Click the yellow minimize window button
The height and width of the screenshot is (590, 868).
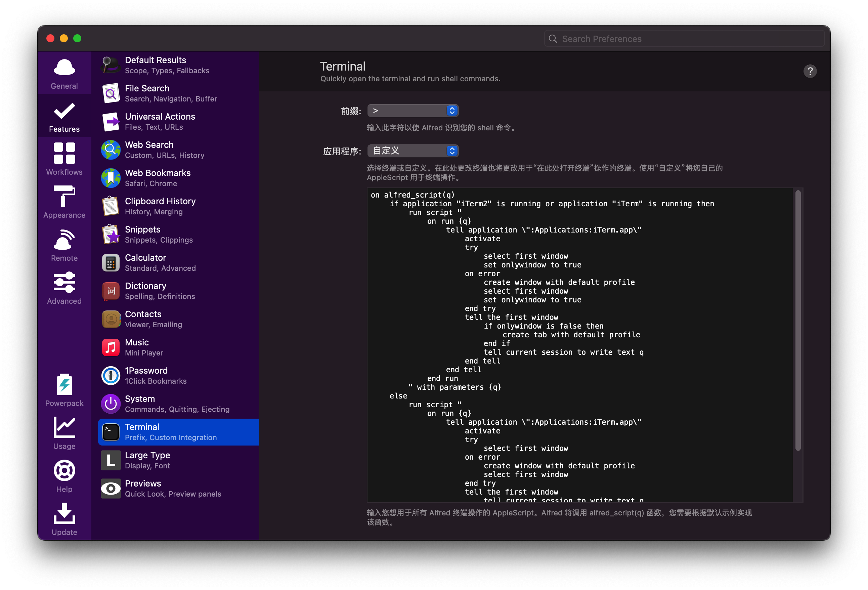[64, 39]
